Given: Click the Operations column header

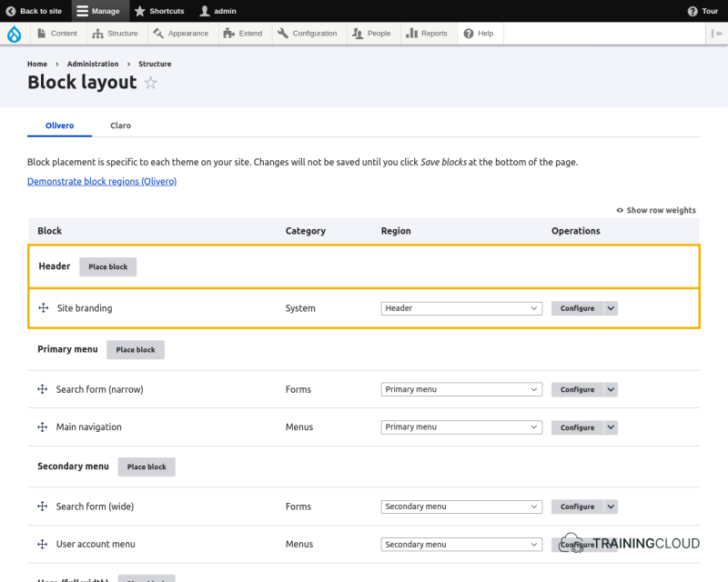Looking at the screenshot, I should [576, 231].
